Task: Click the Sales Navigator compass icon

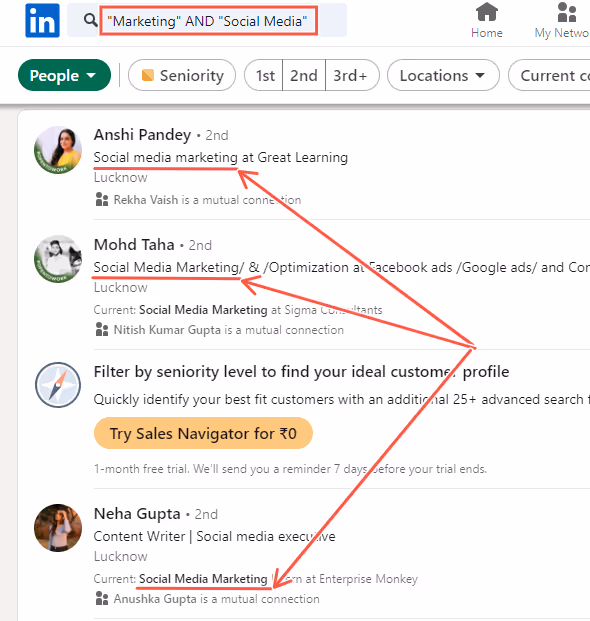Action: 58,385
